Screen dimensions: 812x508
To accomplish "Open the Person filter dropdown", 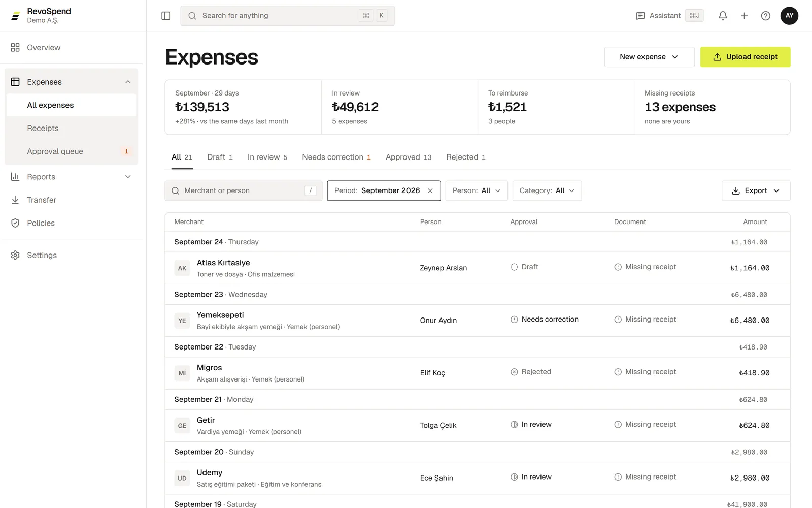I will pyautogui.click(x=477, y=190).
